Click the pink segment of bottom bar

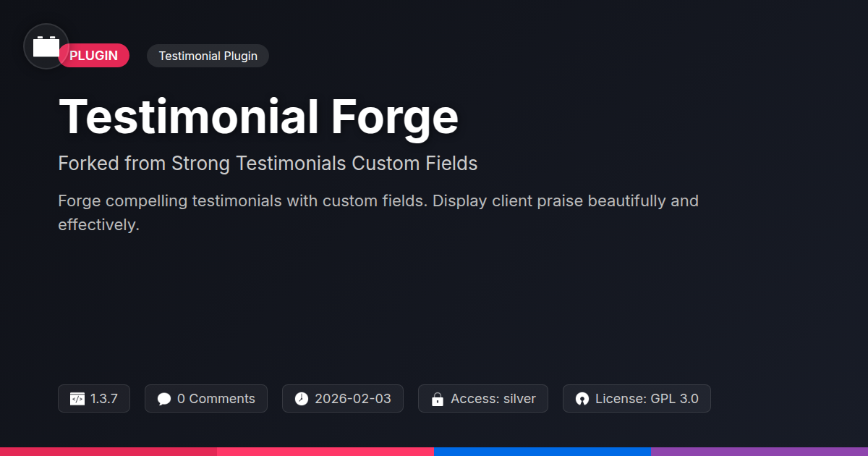325,452
